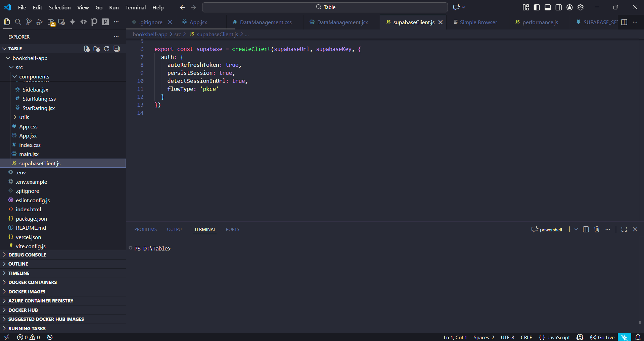
Task: Refresh the explorer file tree
Action: click(x=107, y=49)
